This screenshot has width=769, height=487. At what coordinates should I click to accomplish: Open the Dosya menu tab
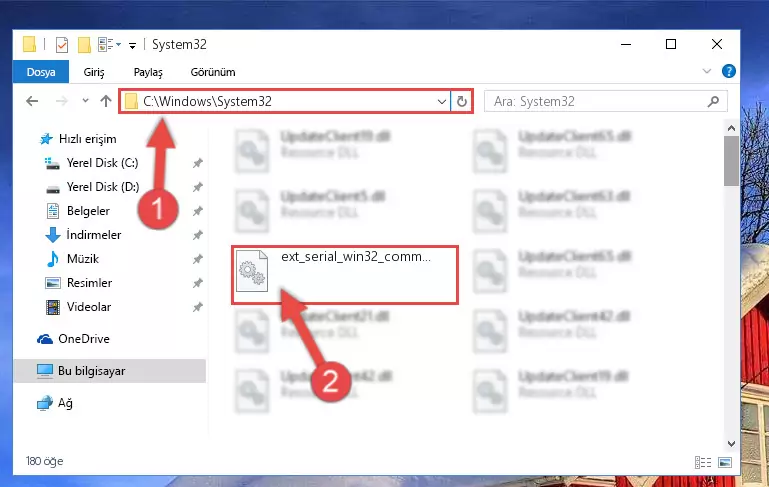(x=41, y=72)
